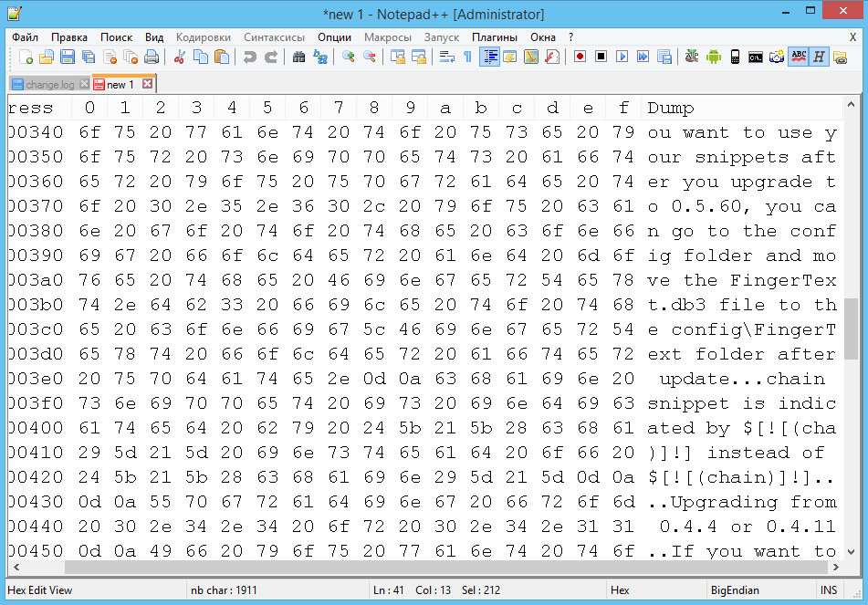Close the change.log tab
The image size is (868, 605).
coord(84,84)
